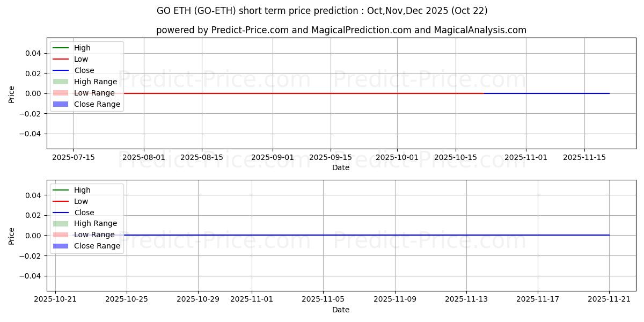Click the Date axis label under top chart
Screen dimensions: 644x322
pyautogui.click(x=341, y=167)
